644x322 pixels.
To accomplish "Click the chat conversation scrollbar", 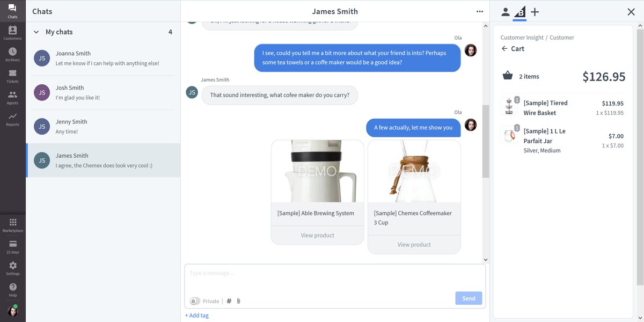I will 486,141.
